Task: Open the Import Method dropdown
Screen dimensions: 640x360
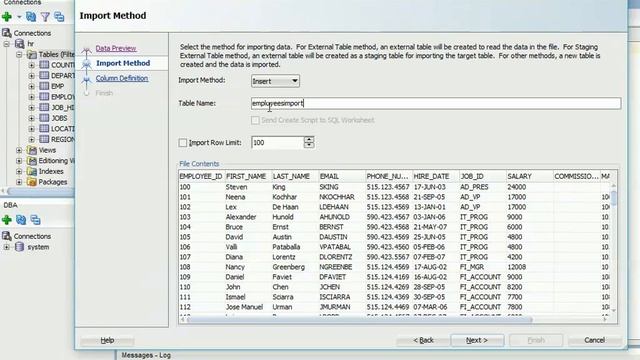Action: (275, 81)
